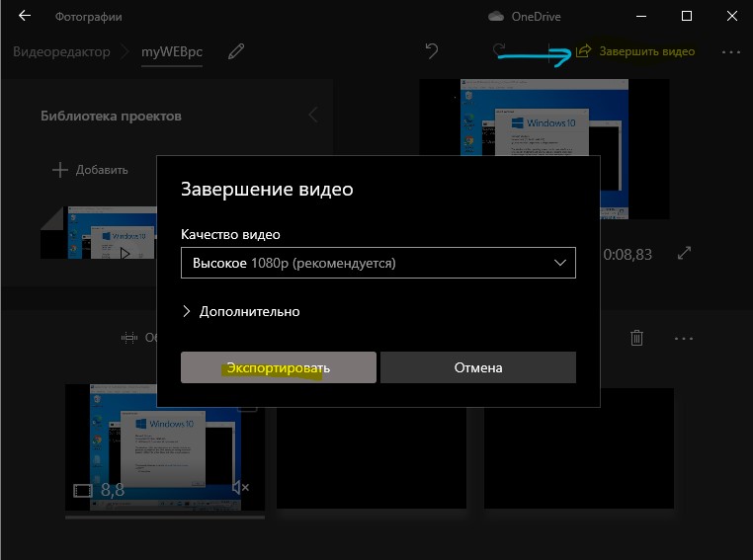
Task: Click the Отмена button
Action: [478, 367]
